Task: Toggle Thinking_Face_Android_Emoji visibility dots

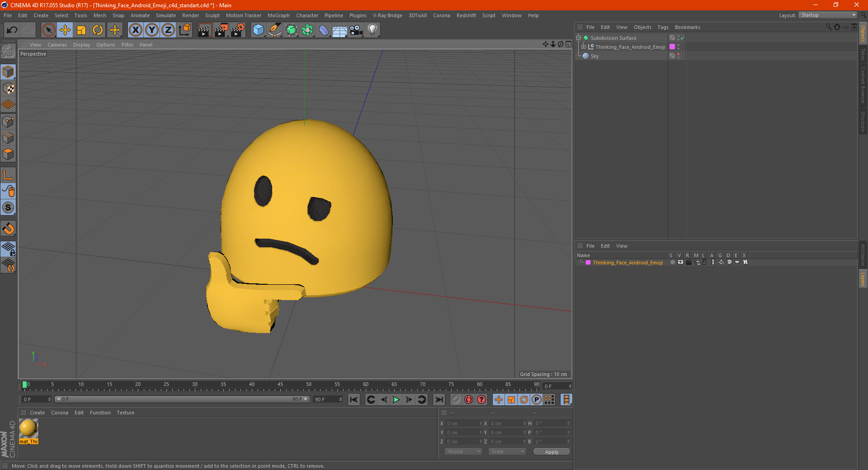Action: pyautogui.click(x=678, y=47)
